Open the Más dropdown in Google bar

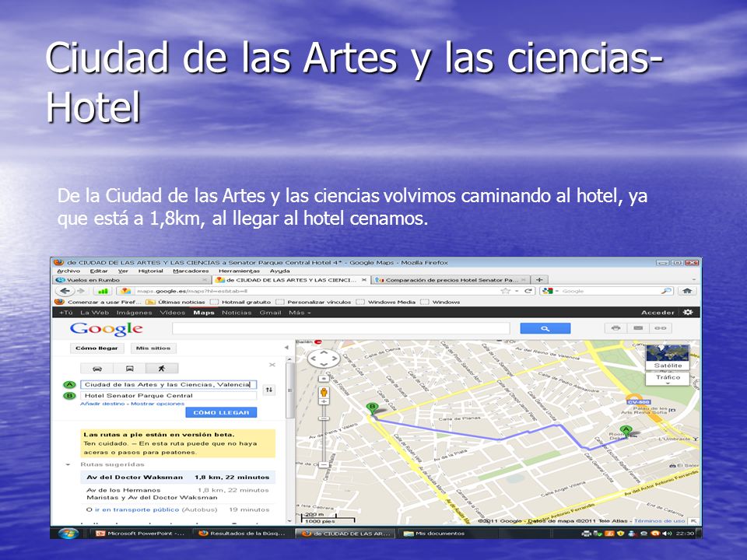coord(300,313)
